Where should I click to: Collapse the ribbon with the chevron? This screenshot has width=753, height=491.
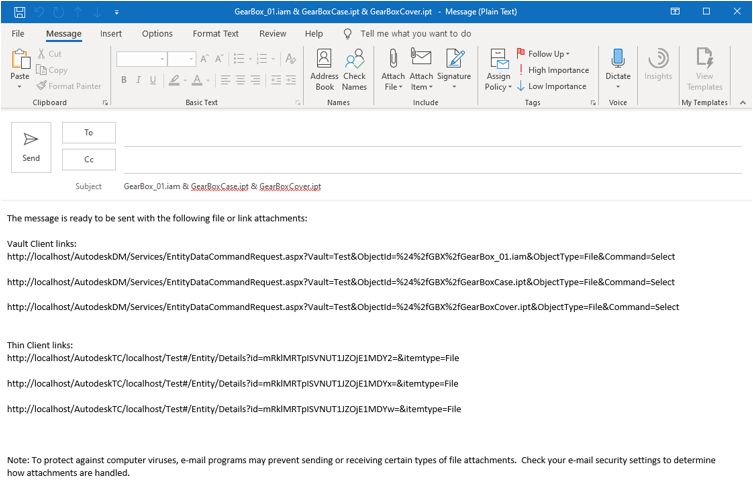click(x=743, y=103)
